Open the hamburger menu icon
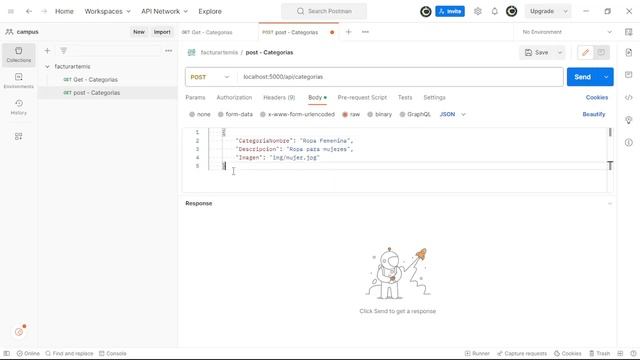The height and width of the screenshot is (360, 640). 11,11
